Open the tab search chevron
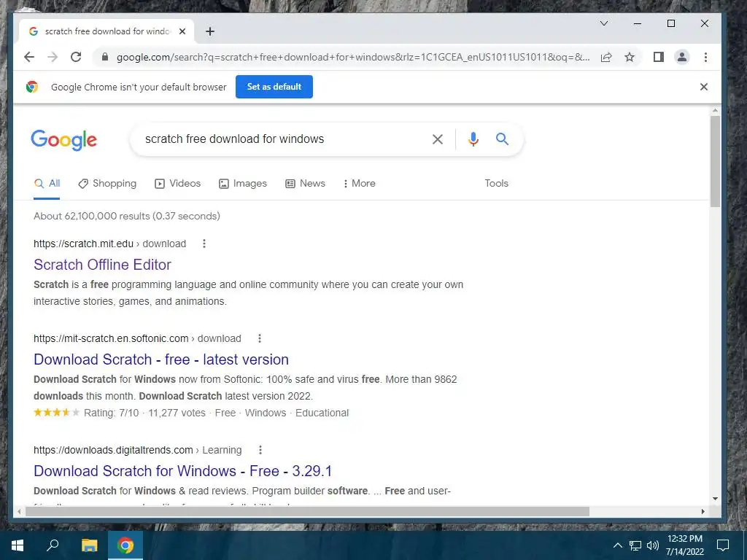 pyautogui.click(x=603, y=23)
